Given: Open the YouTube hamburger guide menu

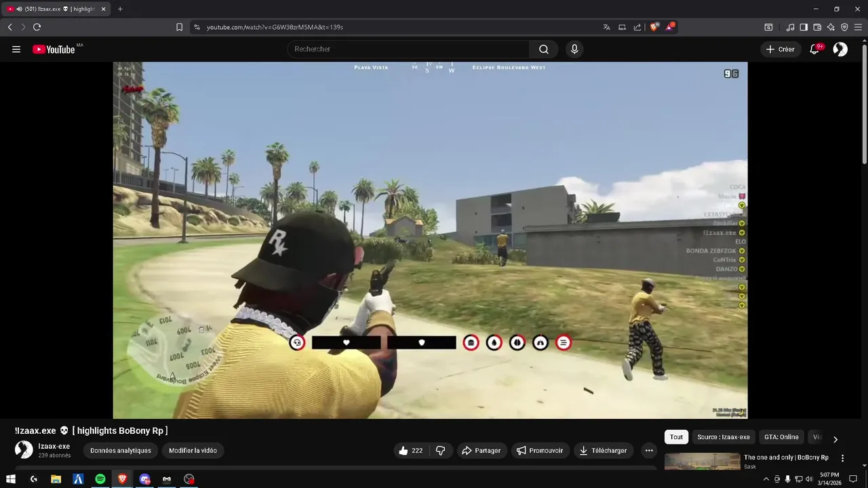Looking at the screenshot, I should [x=16, y=49].
